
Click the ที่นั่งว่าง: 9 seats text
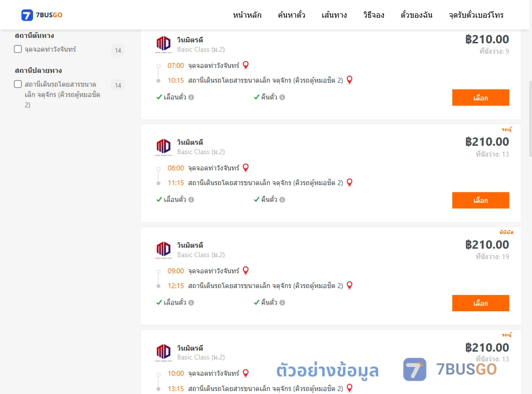pyautogui.click(x=494, y=51)
